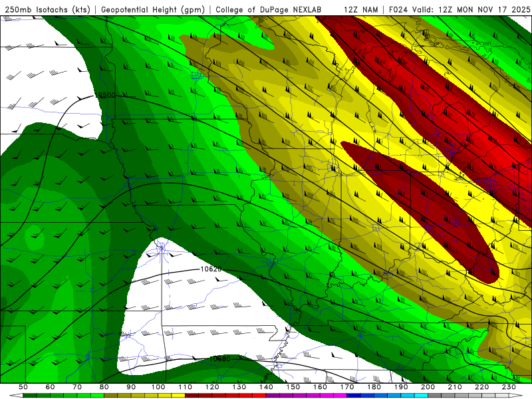This screenshot has height=399, width=532.
Task: Click the 100 knot scale label
Action: pos(158,387)
